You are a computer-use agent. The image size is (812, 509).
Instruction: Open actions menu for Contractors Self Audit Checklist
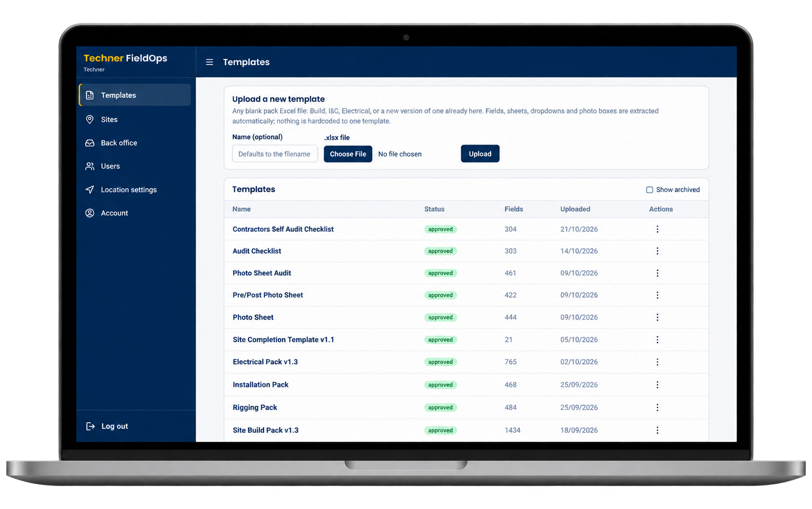(x=657, y=229)
